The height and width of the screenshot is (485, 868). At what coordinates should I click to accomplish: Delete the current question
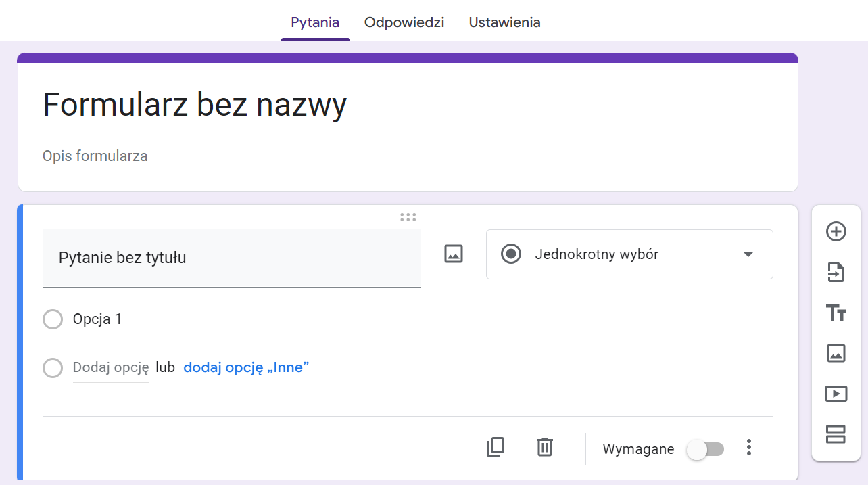(x=545, y=447)
